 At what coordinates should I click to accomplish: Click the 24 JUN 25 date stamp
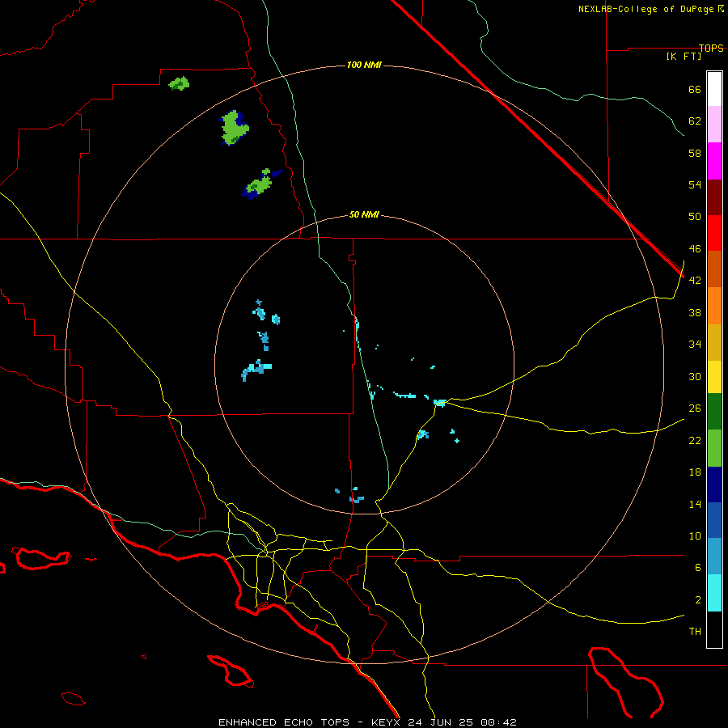tap(441, 722)
